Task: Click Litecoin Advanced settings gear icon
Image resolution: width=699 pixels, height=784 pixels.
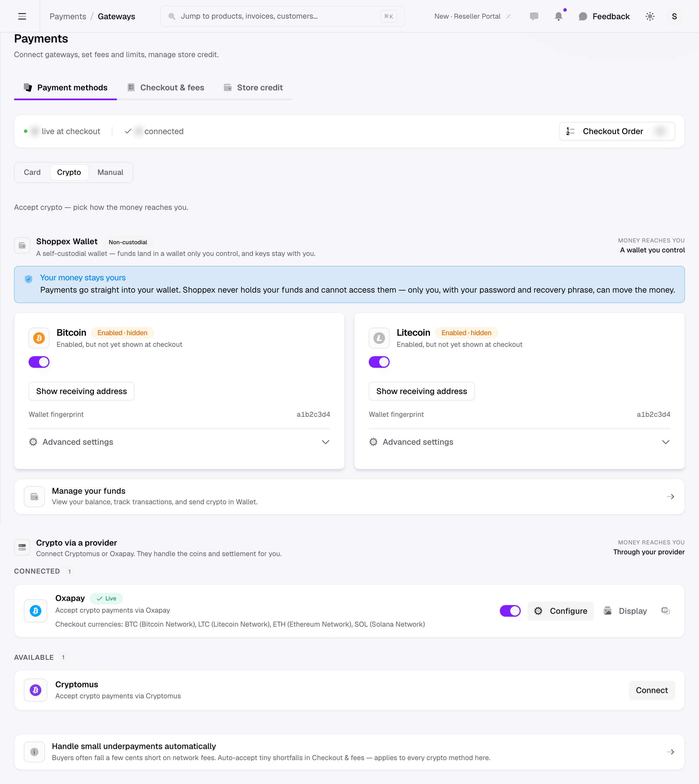Action: tap(373, 442)
